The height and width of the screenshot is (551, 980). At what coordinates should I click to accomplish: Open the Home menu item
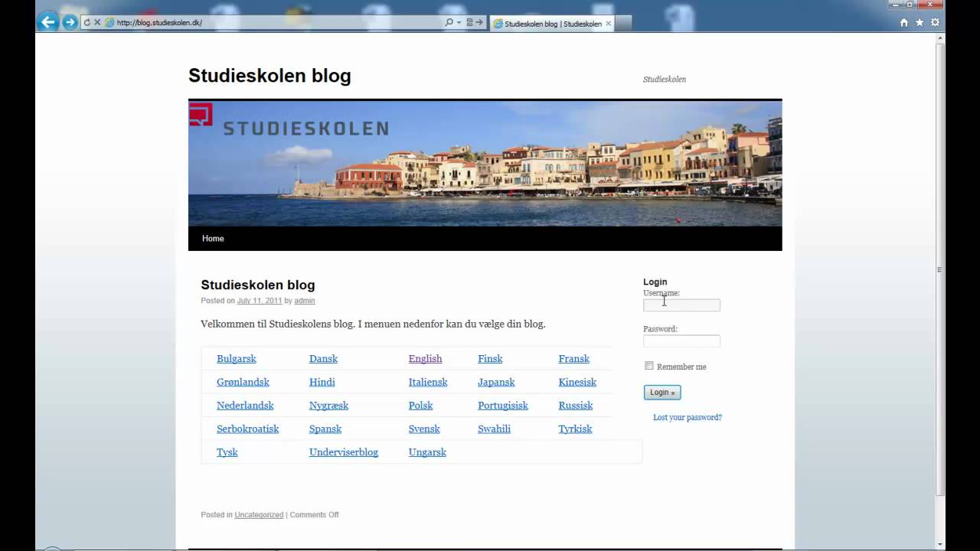point(213,239)
